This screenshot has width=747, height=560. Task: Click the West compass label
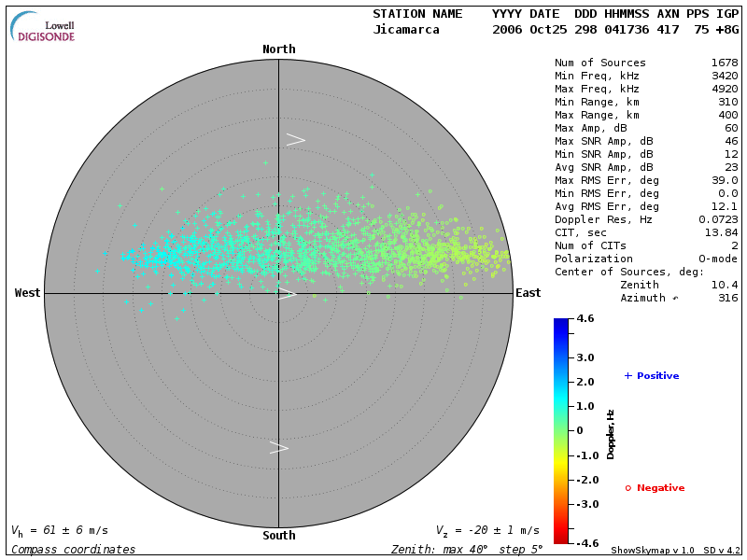[28, 293]
